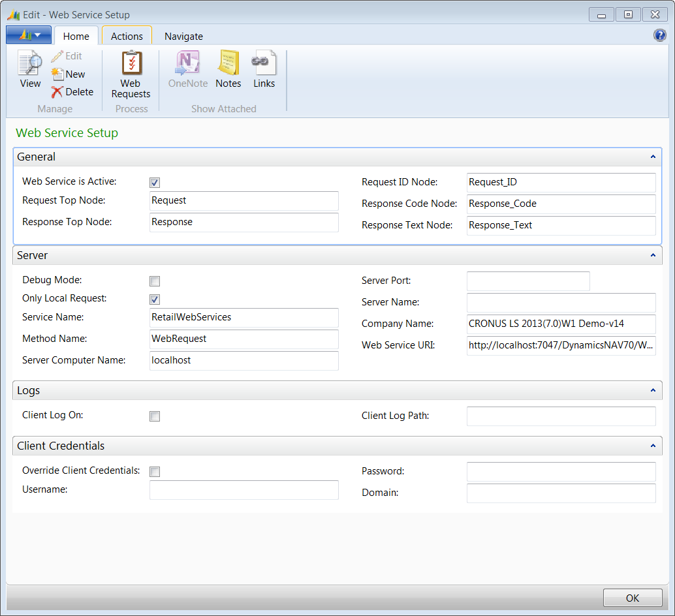This screenshot has width=675, height=616.
Task: Click the Delete icon in ribbon
Action: point(72,92)
